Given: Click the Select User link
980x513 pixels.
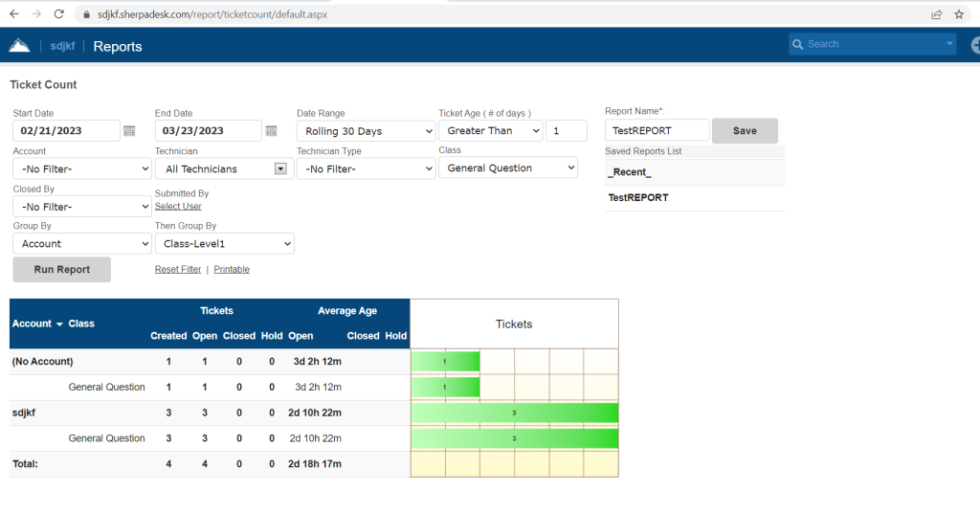Looking at the screenshot, I should pos(178,206).
